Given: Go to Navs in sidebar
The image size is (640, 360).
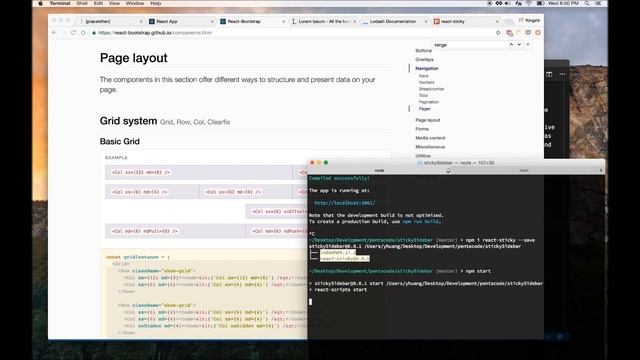Looking at the screenshot, I should pyautogui.click(x=424, y=76).
